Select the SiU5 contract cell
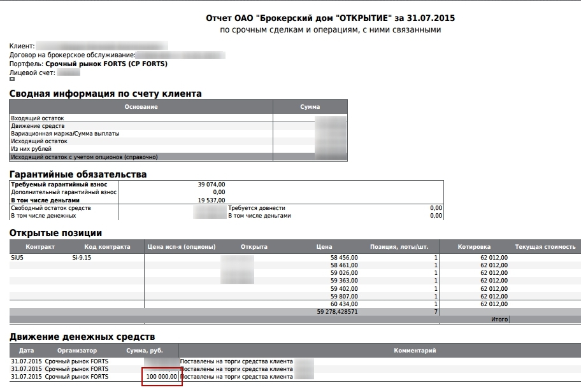Image resolution: width=581 pixels, height=392 pixels. 17,258
